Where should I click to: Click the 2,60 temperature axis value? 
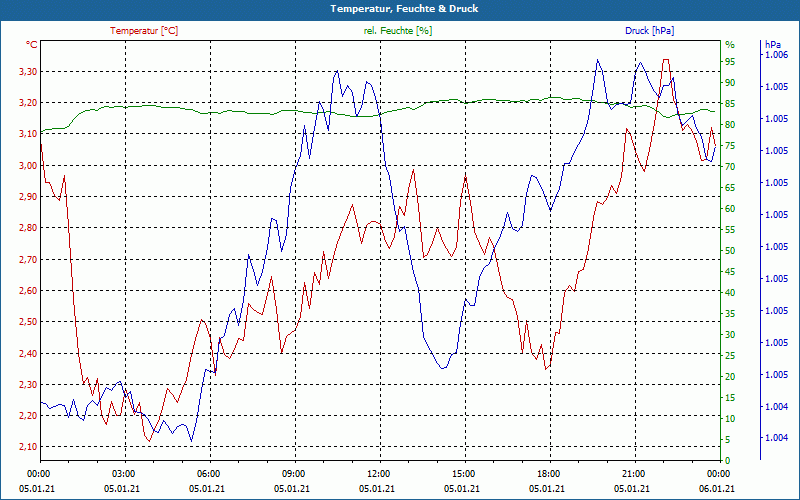pos(28,291)
